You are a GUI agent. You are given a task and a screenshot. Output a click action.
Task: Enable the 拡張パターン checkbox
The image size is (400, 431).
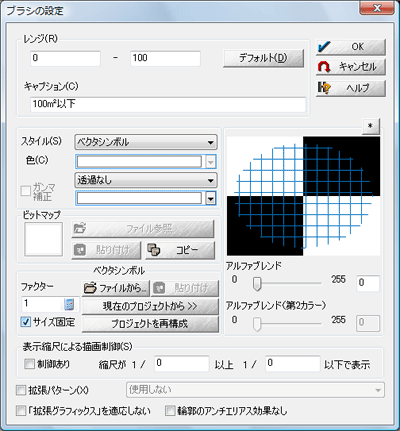point(21,390)
